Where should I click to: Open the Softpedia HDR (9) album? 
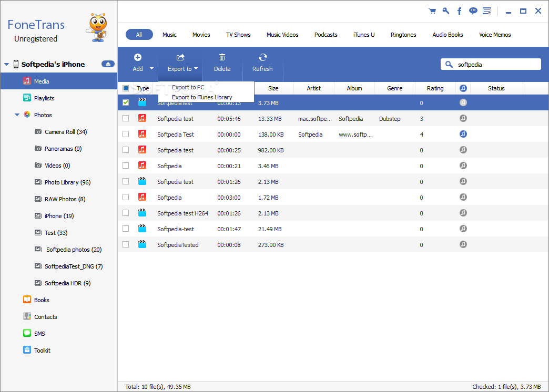[x=63, y=283]
